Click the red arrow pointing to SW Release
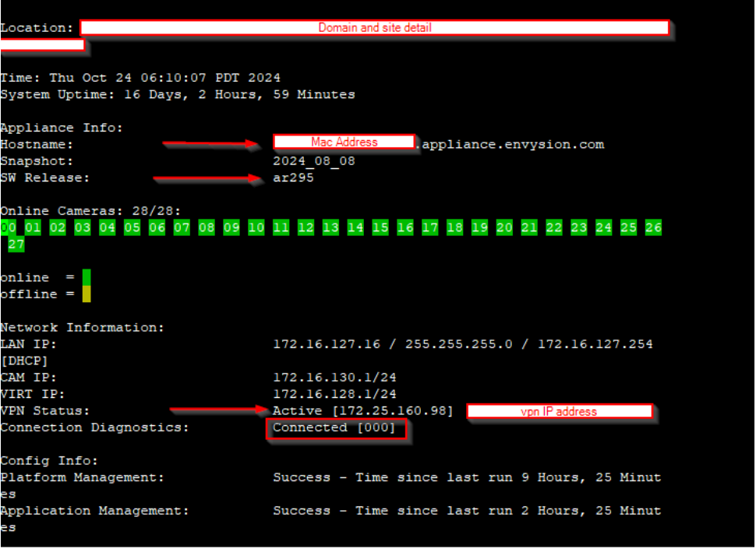756x549 pixels. (x=207, y=179)
